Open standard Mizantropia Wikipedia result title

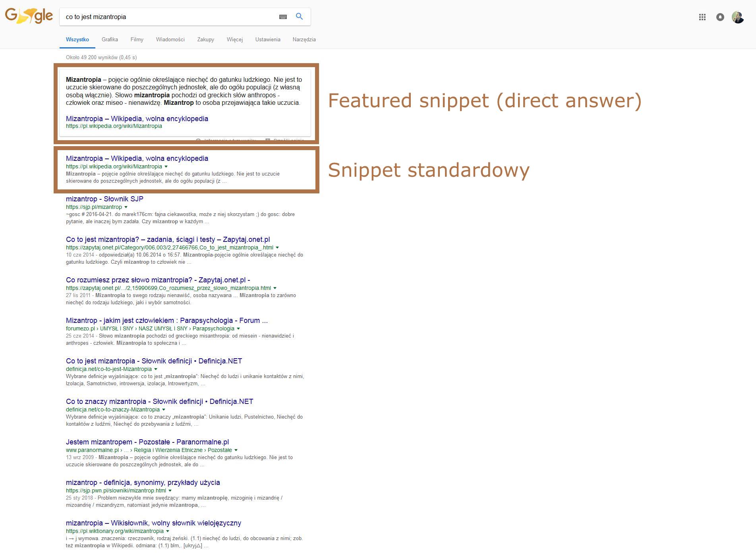point(137,158)
